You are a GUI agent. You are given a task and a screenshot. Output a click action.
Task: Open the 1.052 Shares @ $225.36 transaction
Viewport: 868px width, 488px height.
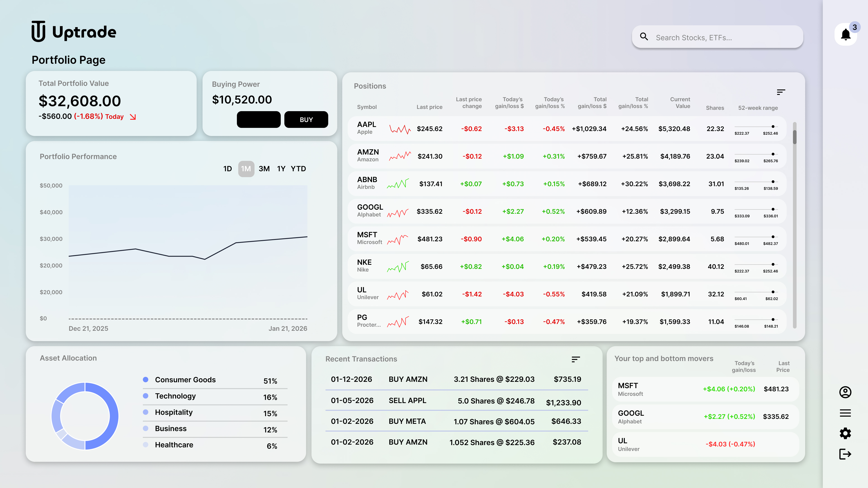(456, 442)
